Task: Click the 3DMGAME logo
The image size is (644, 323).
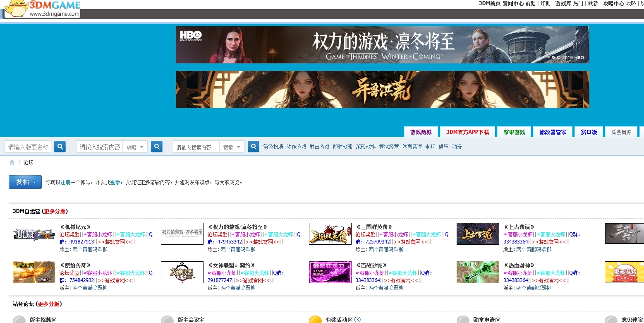Action: pos(42,9)
